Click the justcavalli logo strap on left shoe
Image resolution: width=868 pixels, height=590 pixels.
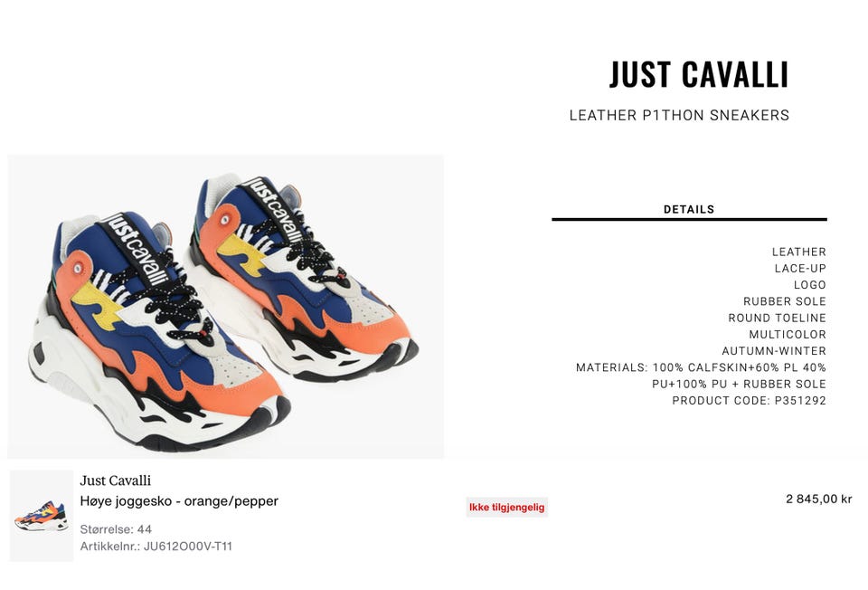tap(135, 249)
